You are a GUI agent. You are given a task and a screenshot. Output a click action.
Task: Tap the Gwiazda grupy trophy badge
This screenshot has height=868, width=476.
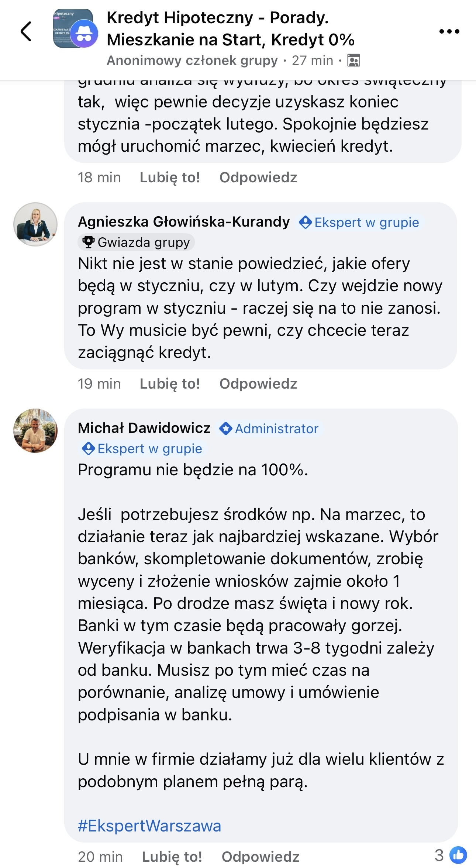pos(137,242)
